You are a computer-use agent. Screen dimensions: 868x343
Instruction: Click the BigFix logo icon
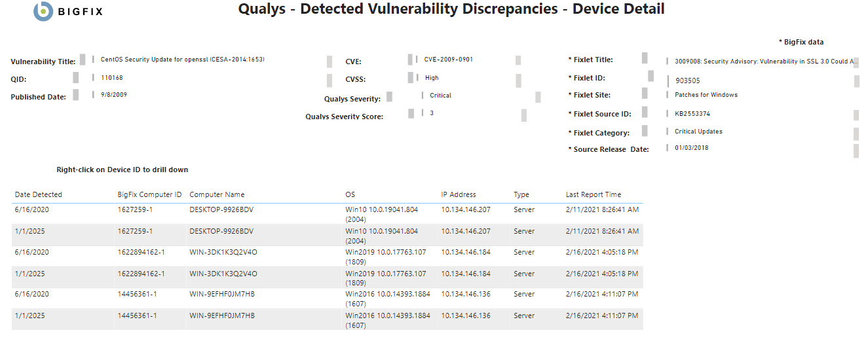(43, 11)
